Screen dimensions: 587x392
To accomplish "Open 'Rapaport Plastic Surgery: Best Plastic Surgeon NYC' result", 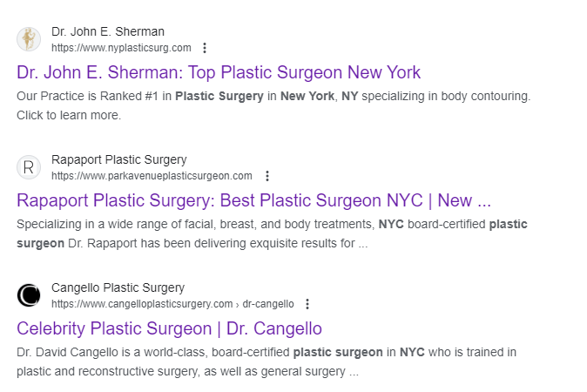I will [x=253, y=200].
